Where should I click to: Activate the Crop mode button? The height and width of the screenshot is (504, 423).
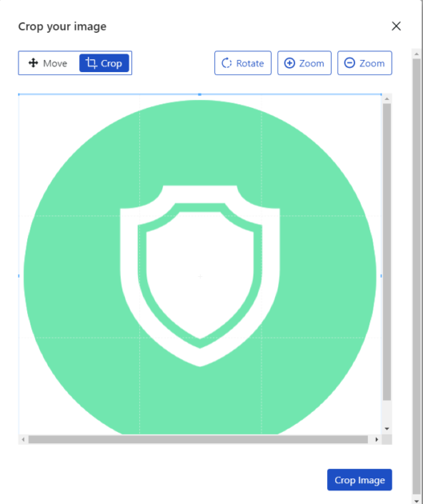click(104, 63)
